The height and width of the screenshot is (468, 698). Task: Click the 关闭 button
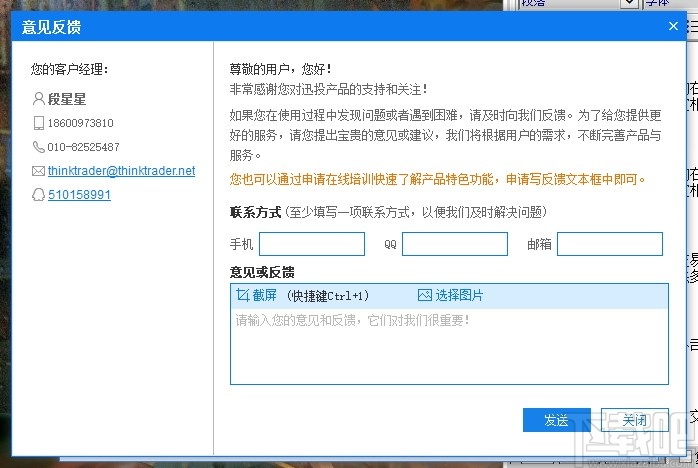tap(634, 420)
